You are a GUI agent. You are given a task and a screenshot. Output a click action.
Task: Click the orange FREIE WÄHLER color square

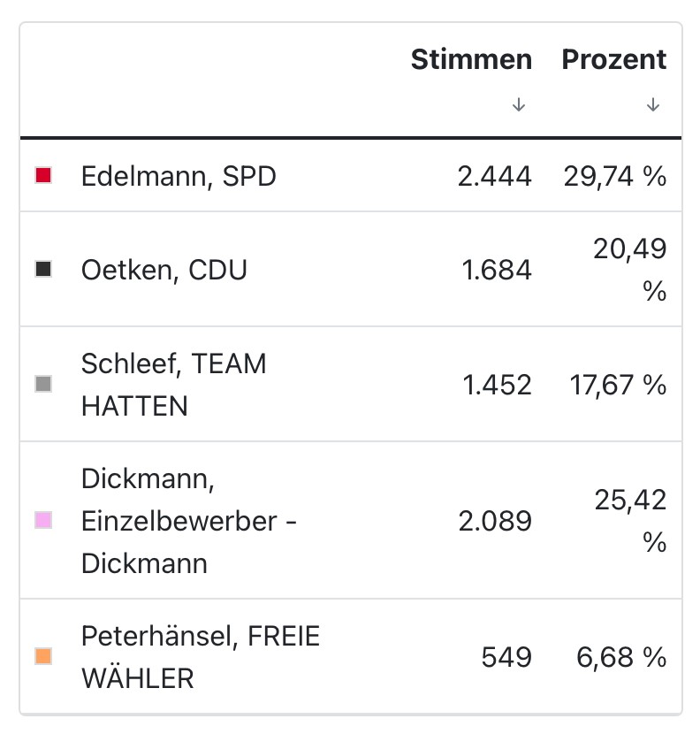click(43, 656)
